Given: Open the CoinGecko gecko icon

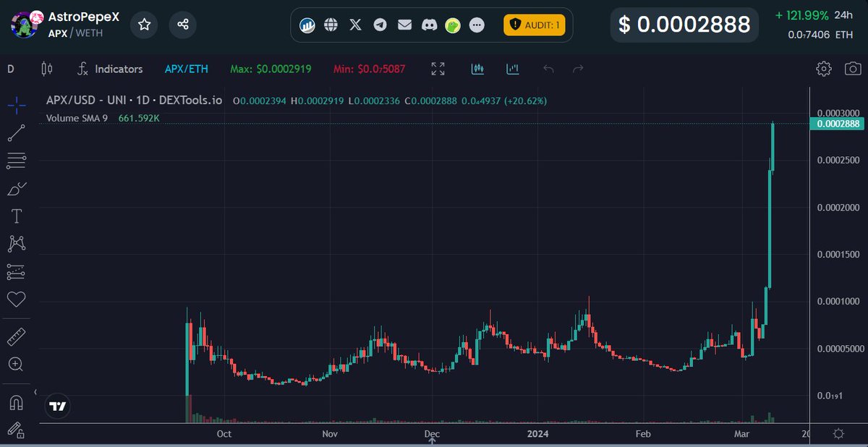Looking at the screenshot, I should [x=453, y=25].
